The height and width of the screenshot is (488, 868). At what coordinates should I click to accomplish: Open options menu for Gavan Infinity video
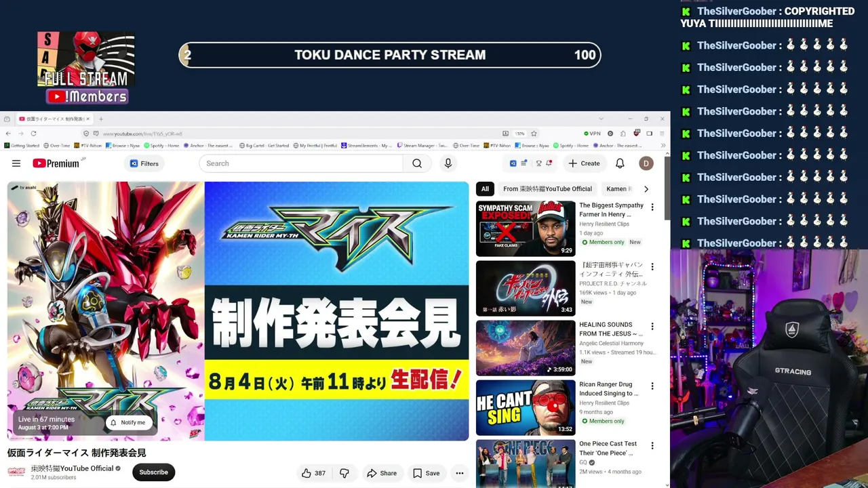(652, 266)
